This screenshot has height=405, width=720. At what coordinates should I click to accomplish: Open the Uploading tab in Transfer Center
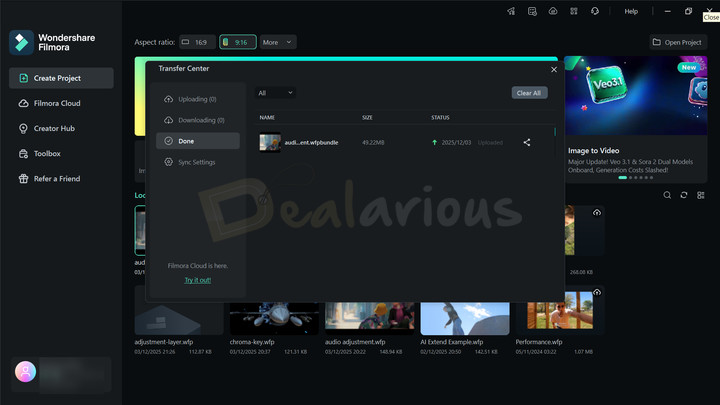tap(197, 99)
